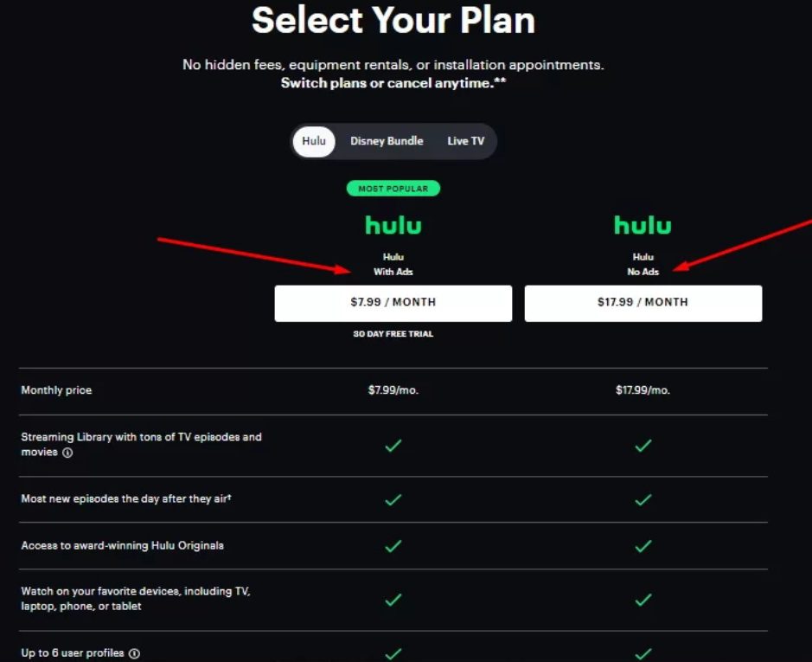Screen dimensions: 812x662
Task: Click the Hulu No Ads logo
Action: 643,226
